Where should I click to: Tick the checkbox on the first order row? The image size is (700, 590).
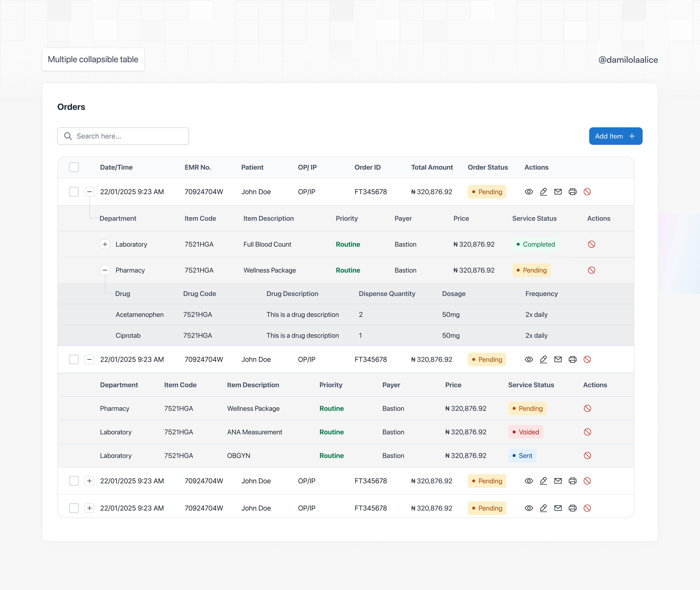point(74,192)
